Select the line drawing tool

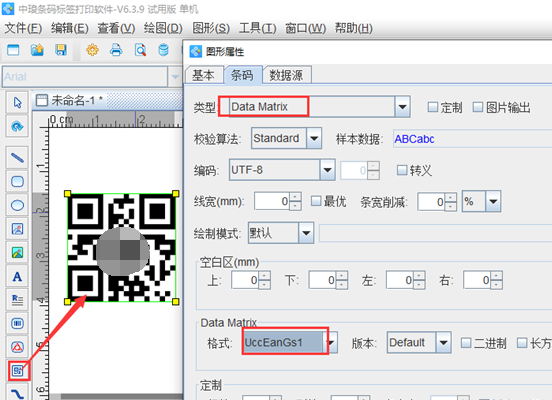click(x=17, y=158)
